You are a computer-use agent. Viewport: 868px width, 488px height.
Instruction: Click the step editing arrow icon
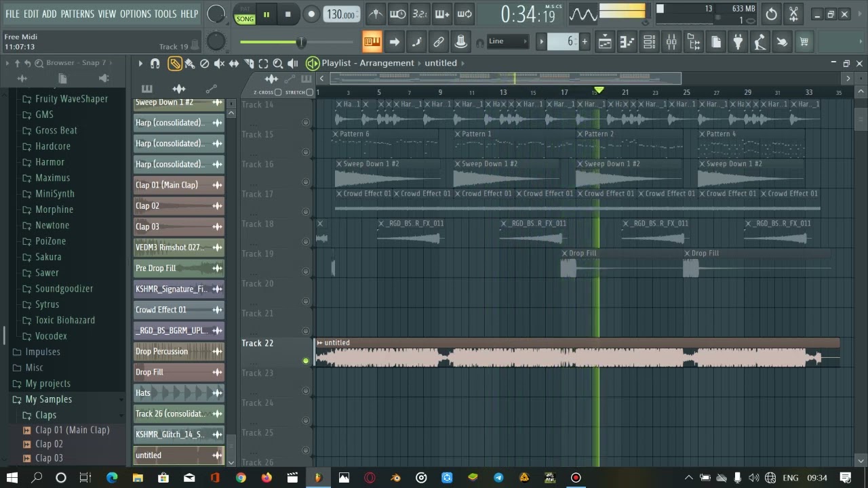pyautogui.click(x=394, y=42)
